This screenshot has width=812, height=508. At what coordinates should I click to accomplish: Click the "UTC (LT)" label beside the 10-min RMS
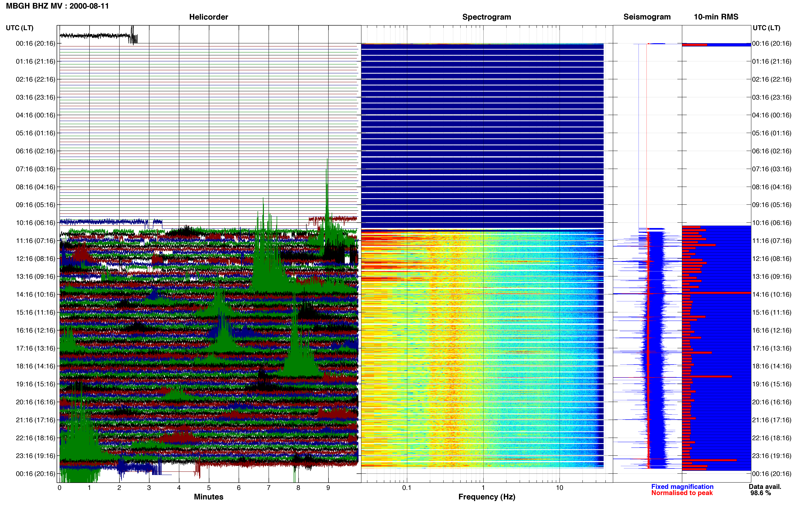(x=766, y=28)
